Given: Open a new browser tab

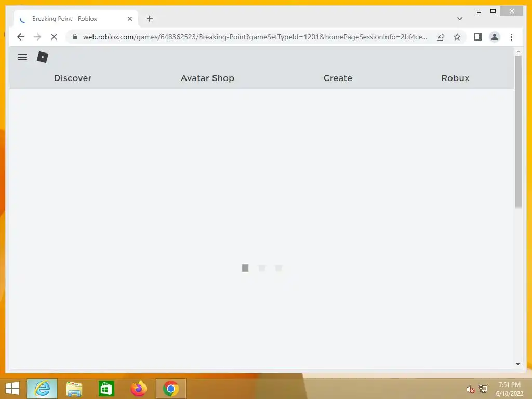Looking at the screenshot, I should 150,19.
